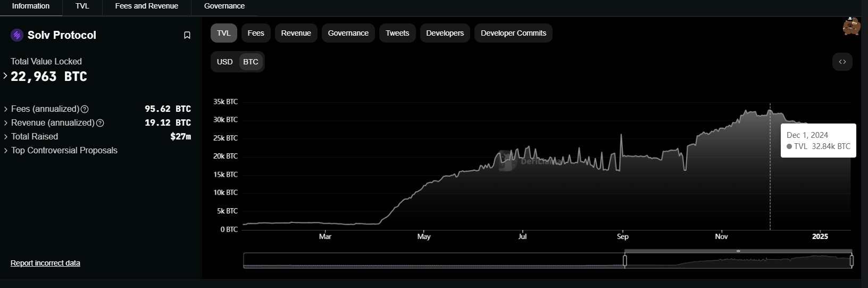Click the left handle of range slider
Viewport: 868px width, 288px height.
[x=625, y=260]
